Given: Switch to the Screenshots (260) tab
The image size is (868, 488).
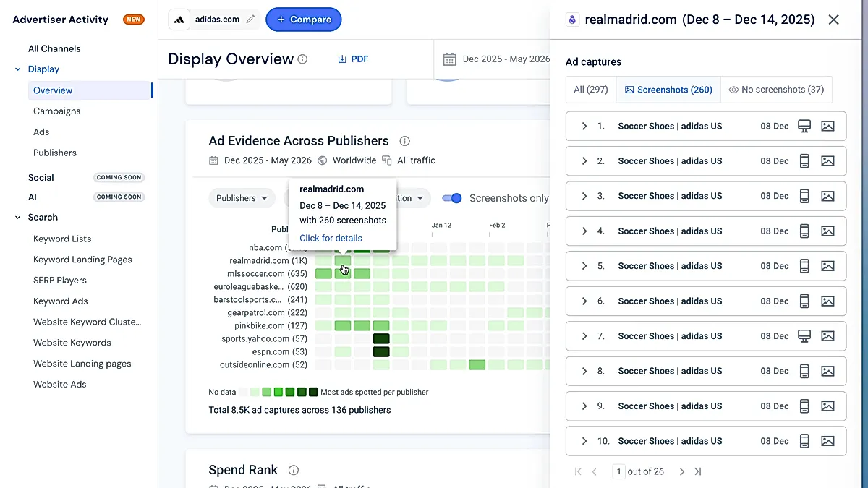Looking at the screenshot, I should tap(668, 90).
